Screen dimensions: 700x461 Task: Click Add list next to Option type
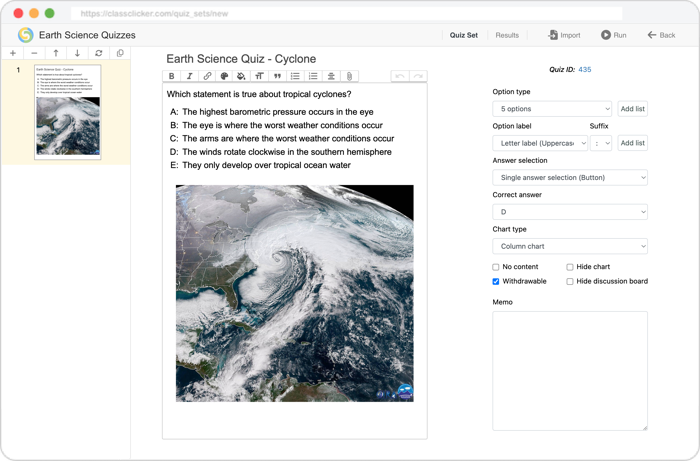pyautogui.click(x=633, y=109)
